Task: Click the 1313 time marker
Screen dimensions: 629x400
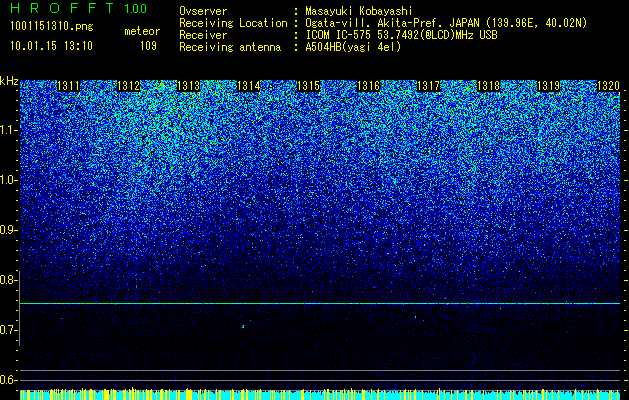Action: [189, 86]
